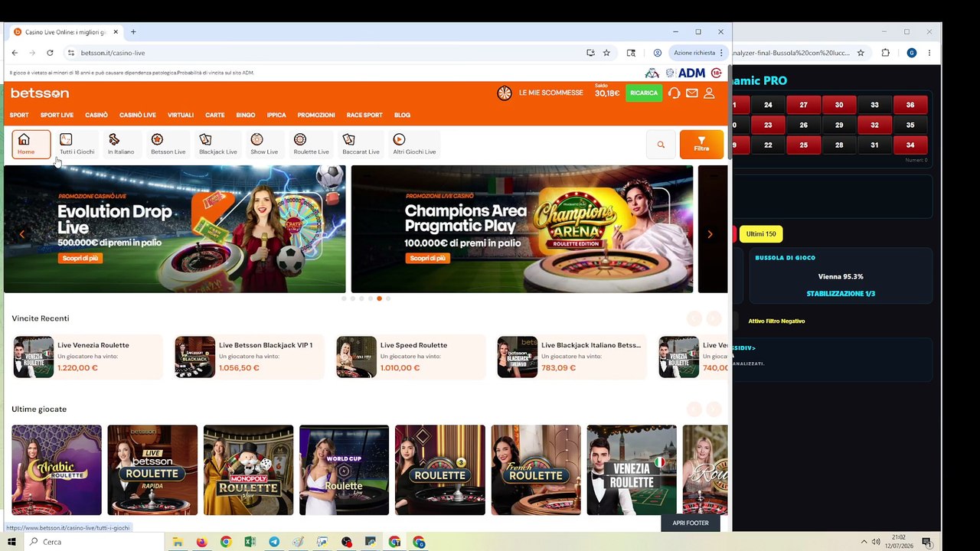
Task: Open the Arabic Roulette game thumbnail
Action: (57, 470)
